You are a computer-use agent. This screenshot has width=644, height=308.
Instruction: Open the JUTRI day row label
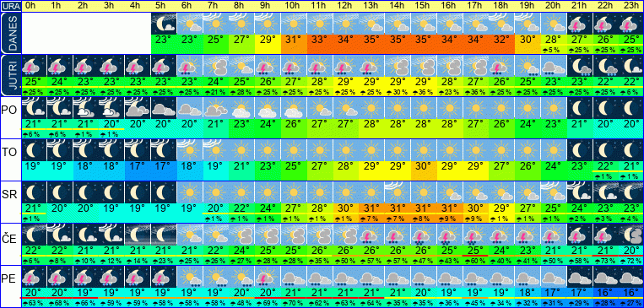[10, 75]
